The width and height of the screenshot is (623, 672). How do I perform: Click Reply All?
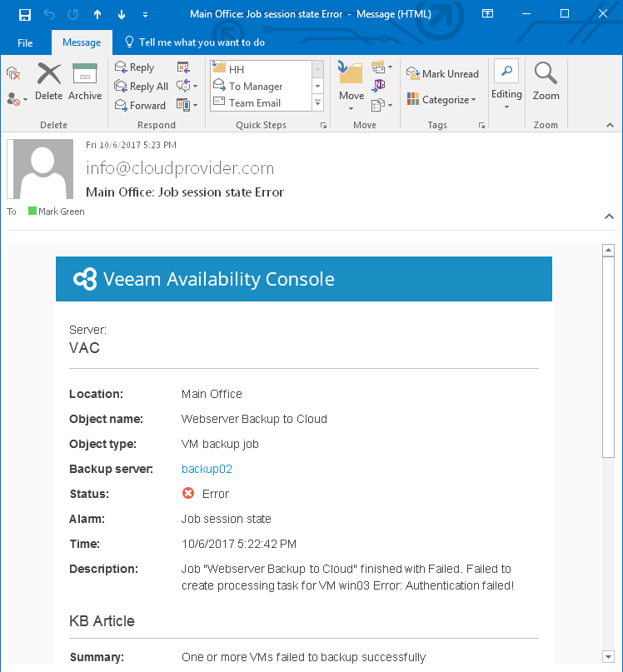141,86
